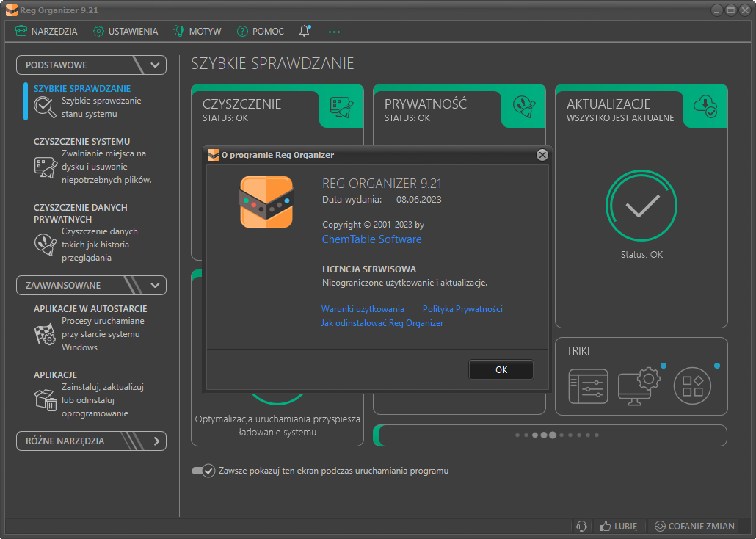
Task: Click the Motyw lightbulb icon
Action: [178, 32]
